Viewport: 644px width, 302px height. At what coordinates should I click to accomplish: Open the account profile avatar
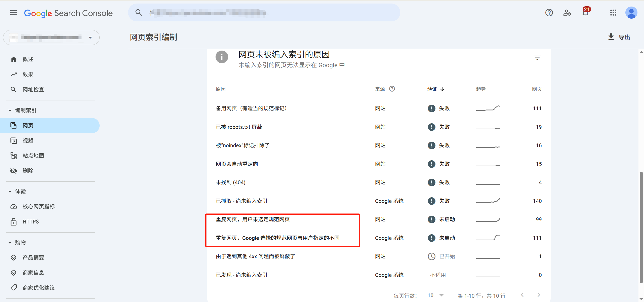(x=631, y=13)
